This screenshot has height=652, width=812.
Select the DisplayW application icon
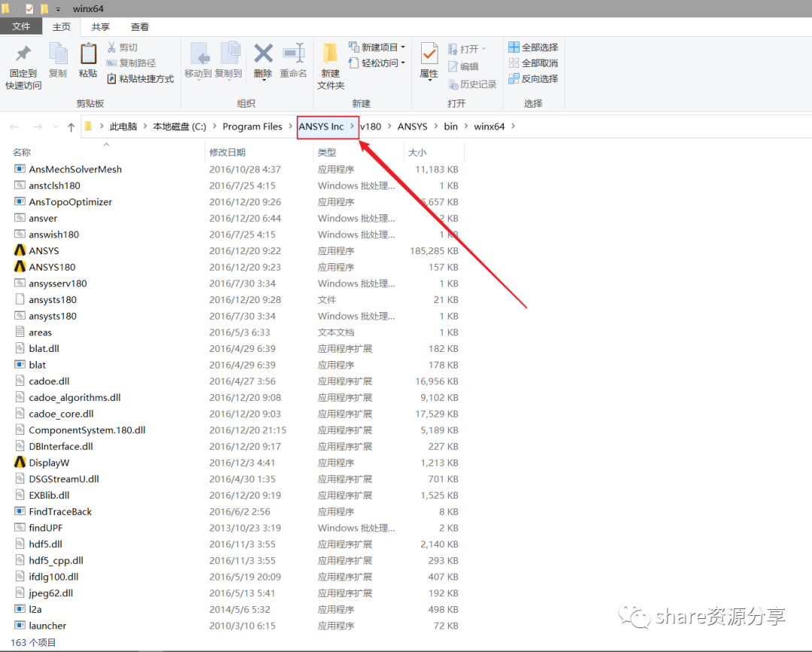[x=20, y=462]
